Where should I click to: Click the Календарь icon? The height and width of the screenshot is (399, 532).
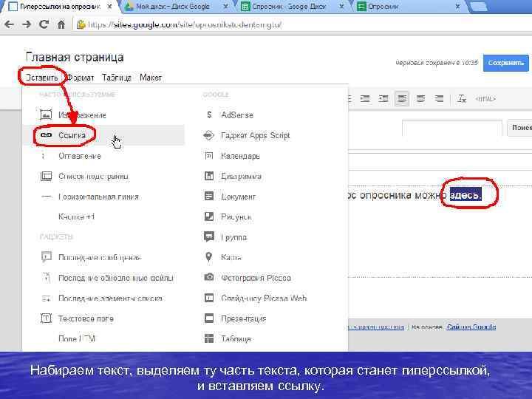click(209, 156)
